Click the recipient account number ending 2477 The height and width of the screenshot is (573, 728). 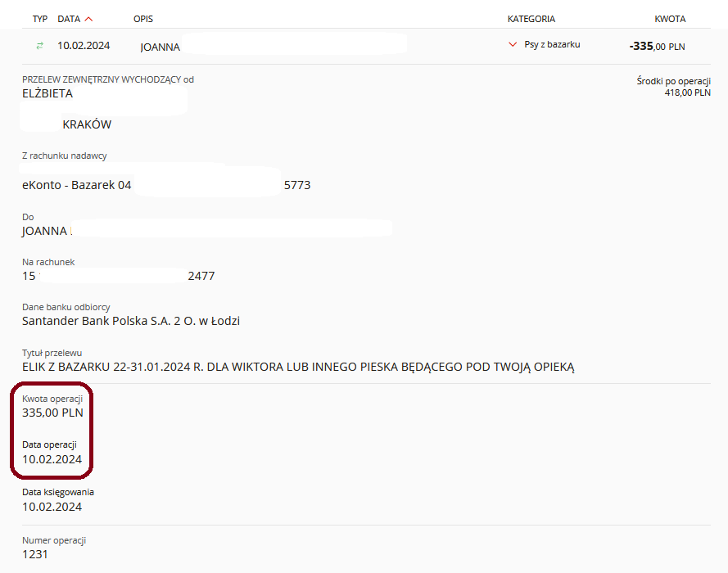point(201,276)
